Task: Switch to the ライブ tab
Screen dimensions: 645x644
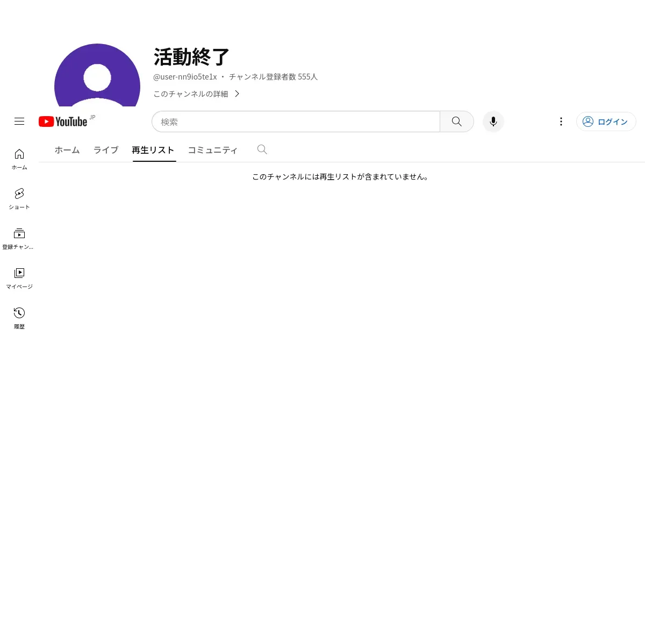Action: click(106, 150)
